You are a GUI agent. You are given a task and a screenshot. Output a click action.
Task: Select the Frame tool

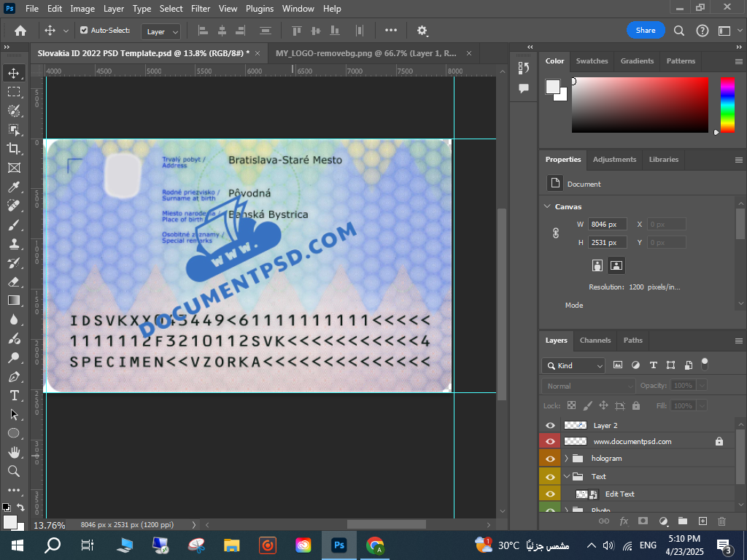[x=14, y=168]
